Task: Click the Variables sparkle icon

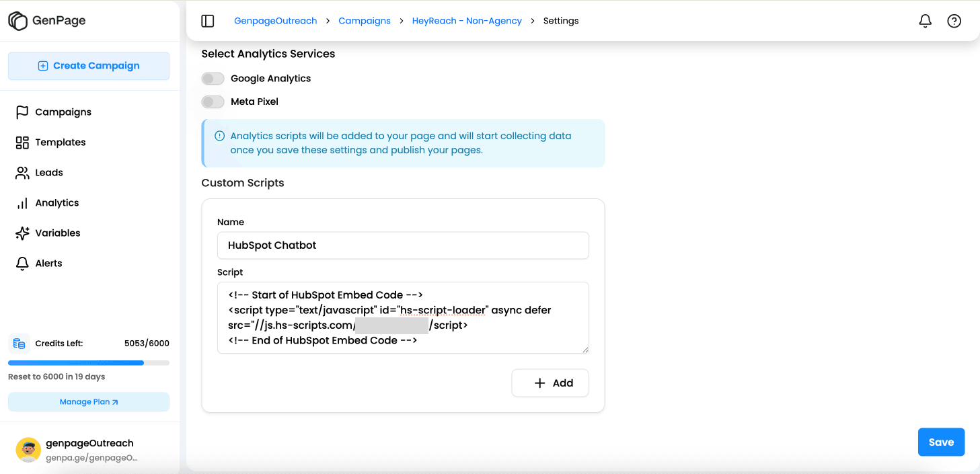Action: 22,233
